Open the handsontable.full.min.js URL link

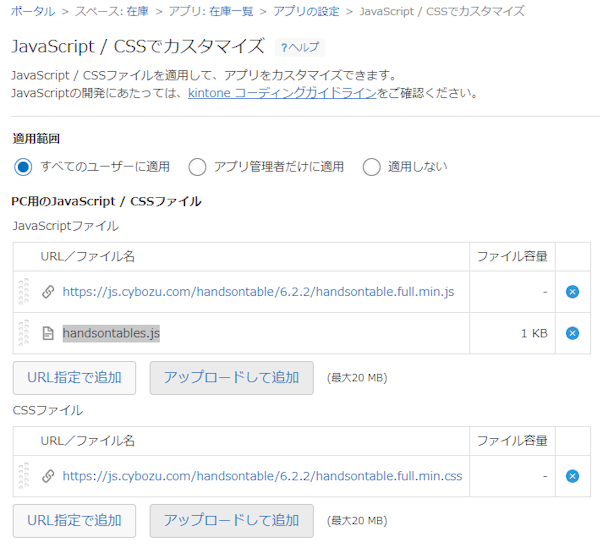click(x=258, y=292)
